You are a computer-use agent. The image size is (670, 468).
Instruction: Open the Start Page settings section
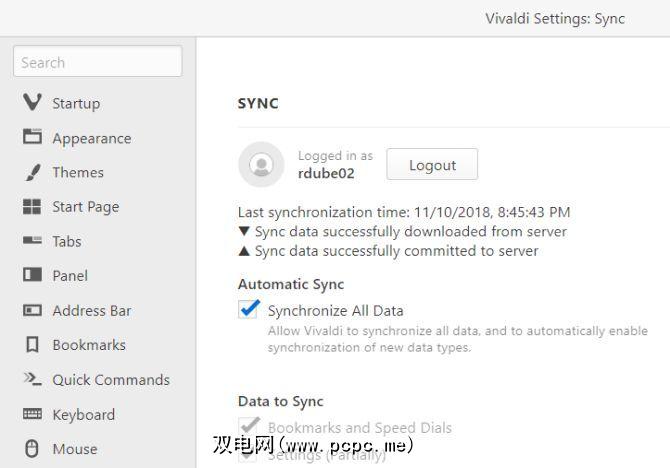pyautogui.click(x=85, y=207)
